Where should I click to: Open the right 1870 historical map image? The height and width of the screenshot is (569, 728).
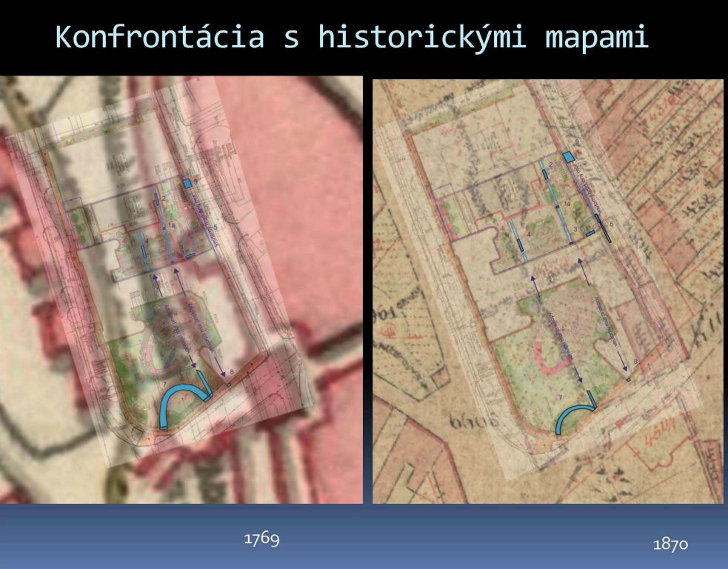548,291
